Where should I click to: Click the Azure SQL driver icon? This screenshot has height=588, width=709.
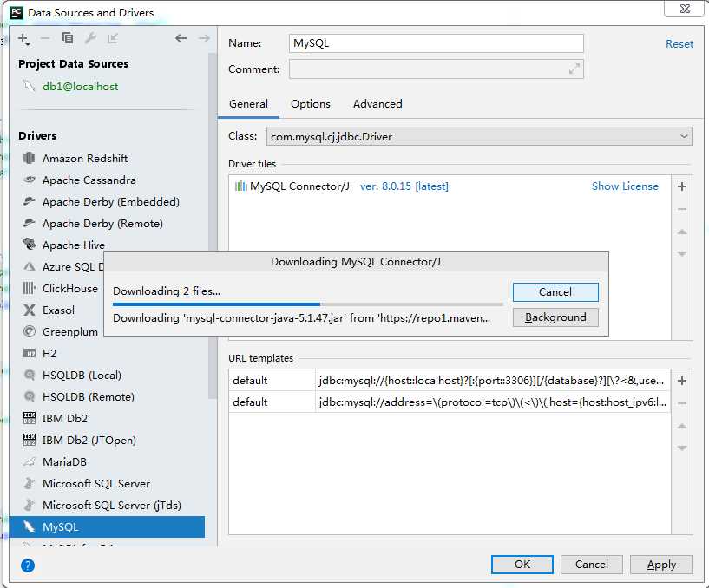point(29,266)
